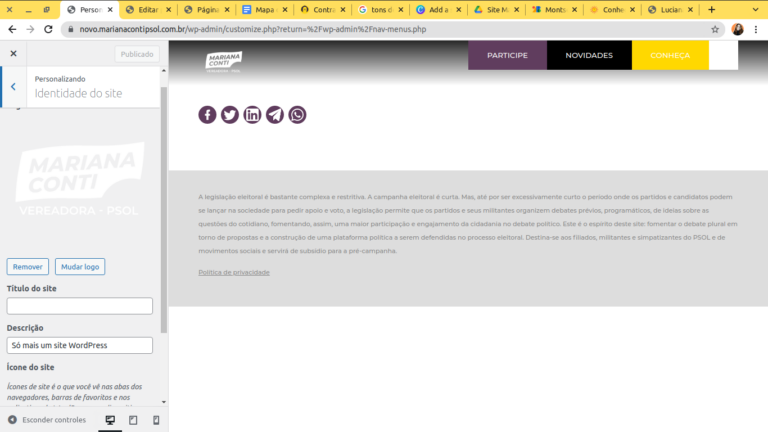Screen dimensions: 768x432
Task: Share page on Telegram icon
Action: [275, 115]
